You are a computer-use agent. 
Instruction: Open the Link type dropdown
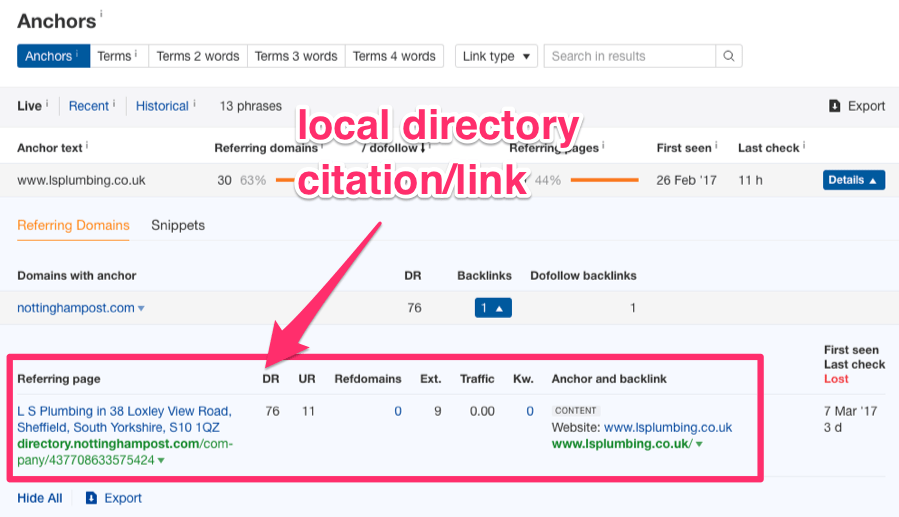(x=497, y=56)
